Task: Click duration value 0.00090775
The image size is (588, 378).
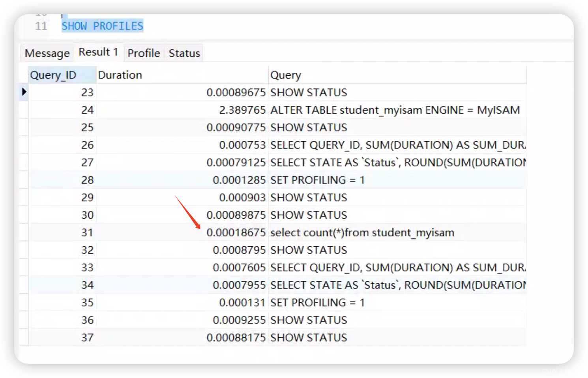Action: coord(236,127)
